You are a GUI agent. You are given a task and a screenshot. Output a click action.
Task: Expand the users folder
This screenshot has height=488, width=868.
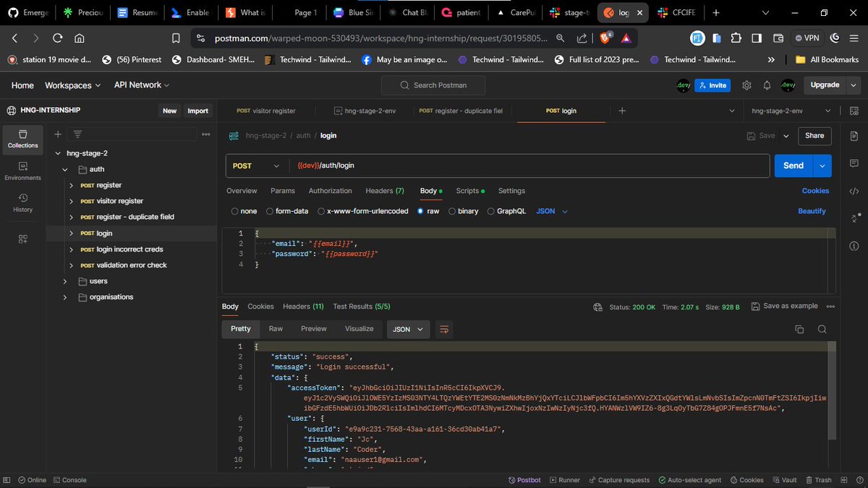click(64, 281)
